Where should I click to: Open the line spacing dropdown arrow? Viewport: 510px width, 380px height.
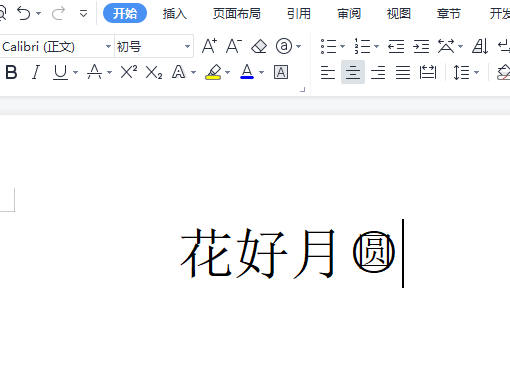476,72
